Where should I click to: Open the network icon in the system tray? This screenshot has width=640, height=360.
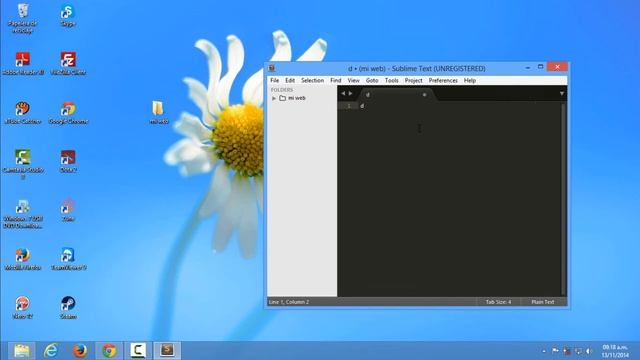click(x=578, y=351)
